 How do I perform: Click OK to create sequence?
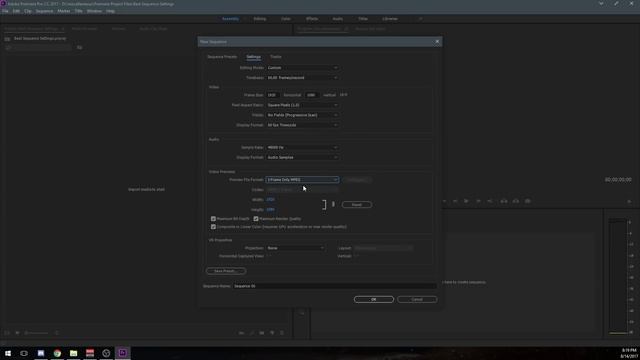[x=373, y=300]
